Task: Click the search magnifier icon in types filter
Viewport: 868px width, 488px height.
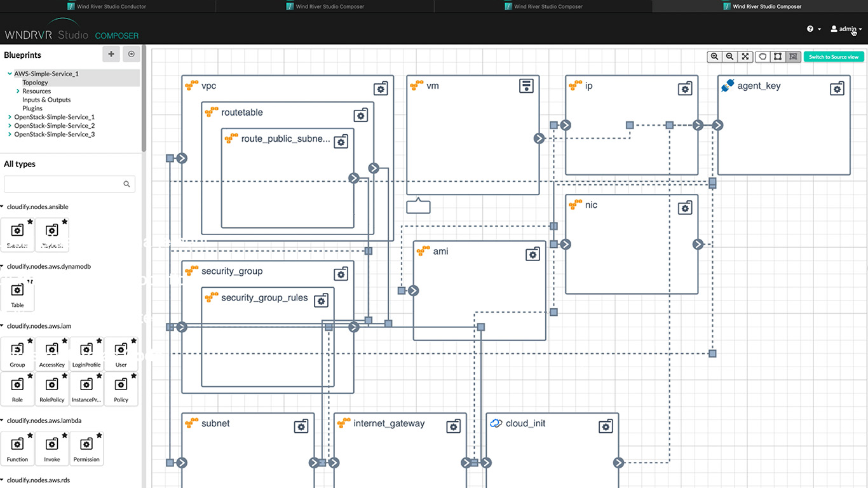Action: tap(126, 184)
